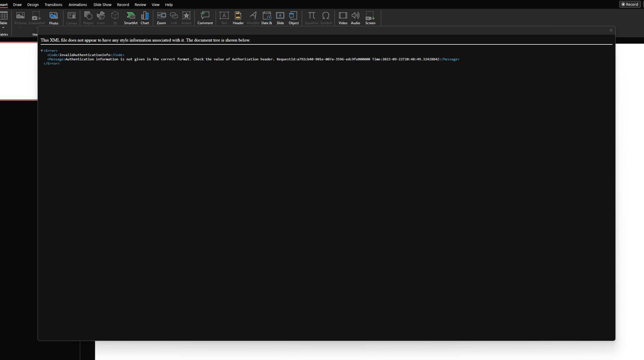644x360 pixels.
Task: Expand the Table dropdown arrow
Action: pyautogui.click(x=3, y=28)
